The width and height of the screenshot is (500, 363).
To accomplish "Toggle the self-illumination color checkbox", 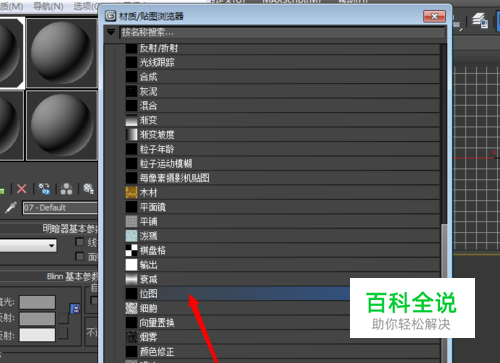I will click(x=94, y=300).
